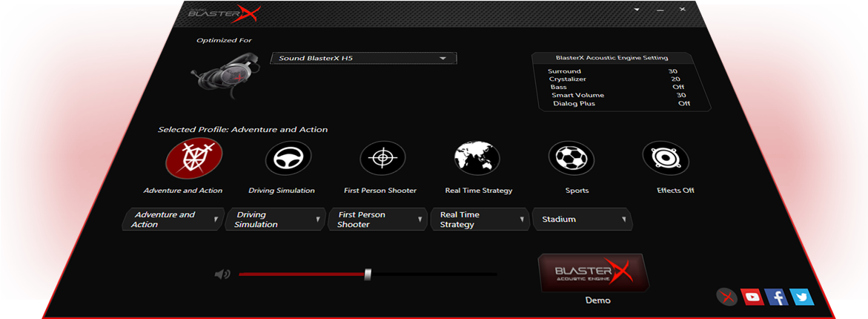Viewport: 868px width, 319px height.
Task: Select the Driving Simulation steering wheel icon
Action: 288,159
